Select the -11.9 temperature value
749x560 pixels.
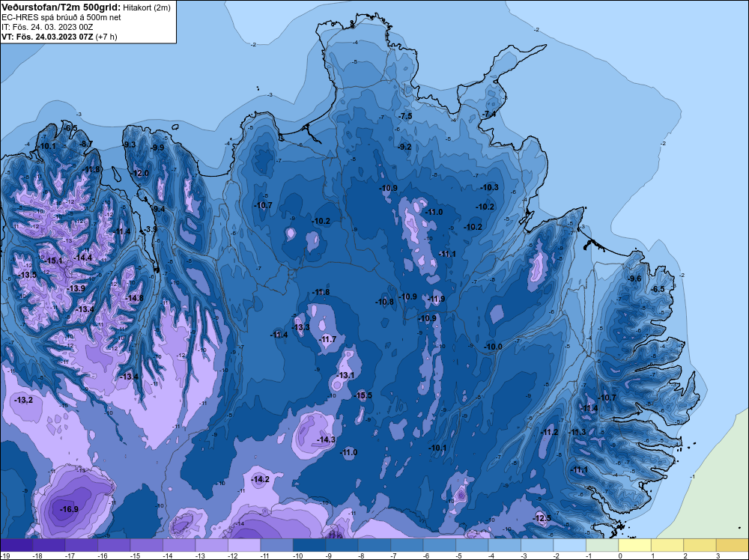click(x=436, y=299)
